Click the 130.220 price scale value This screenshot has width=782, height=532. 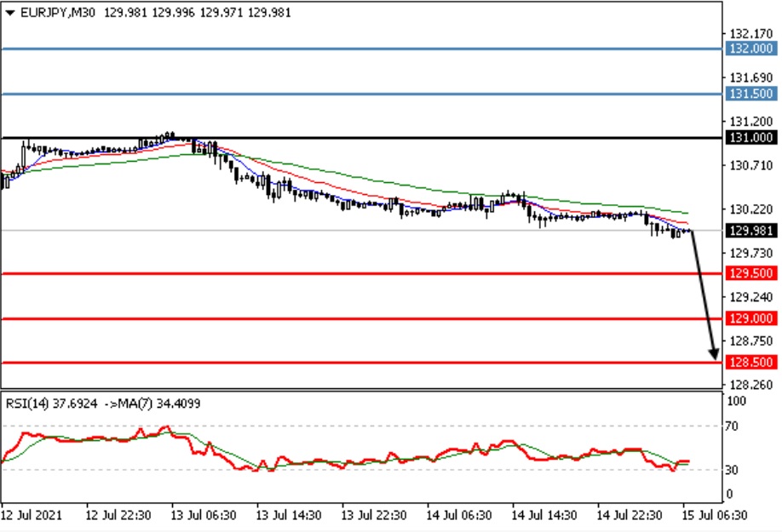pos(751,209)
